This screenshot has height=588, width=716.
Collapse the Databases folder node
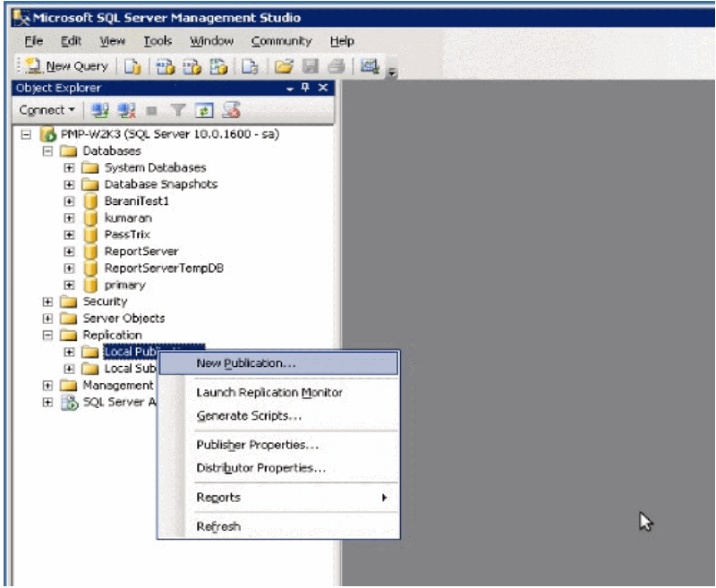point(47,151)
